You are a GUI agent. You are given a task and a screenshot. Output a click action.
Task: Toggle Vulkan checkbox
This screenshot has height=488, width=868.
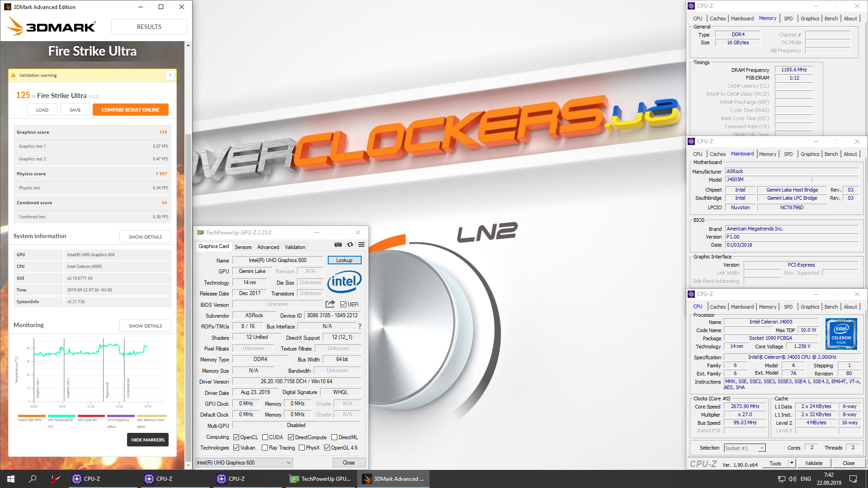[x=236, y=448]
